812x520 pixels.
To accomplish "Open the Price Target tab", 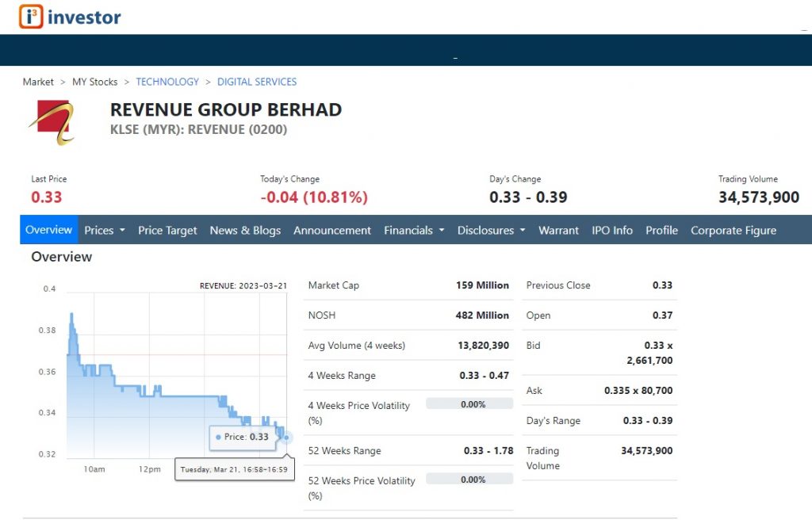I will click(x=167, y=230).
